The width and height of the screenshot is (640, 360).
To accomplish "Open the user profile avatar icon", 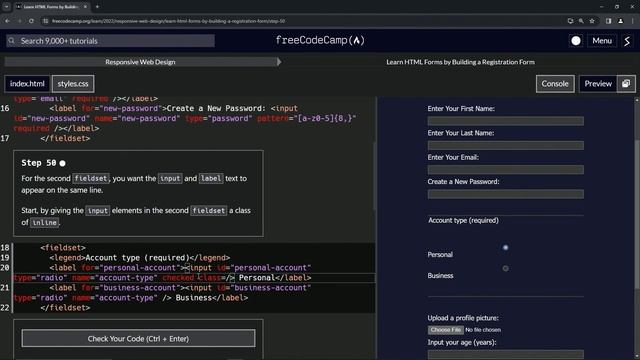I will click(x=627, y=41).
